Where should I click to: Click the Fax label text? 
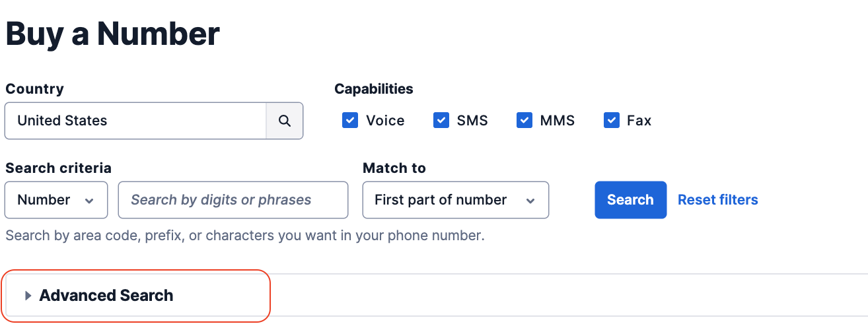pyautogui.click(x=639, y=121)
